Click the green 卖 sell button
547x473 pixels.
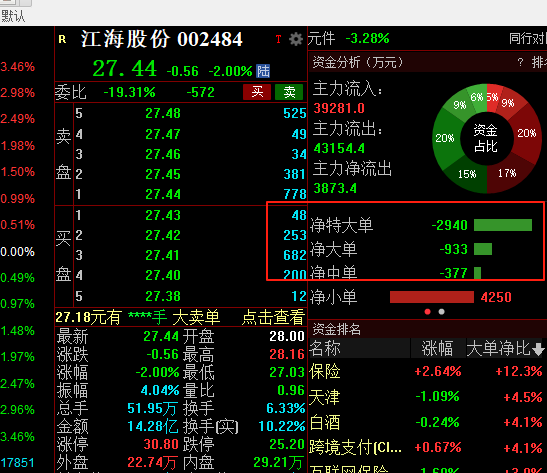(x=289, y=92)
